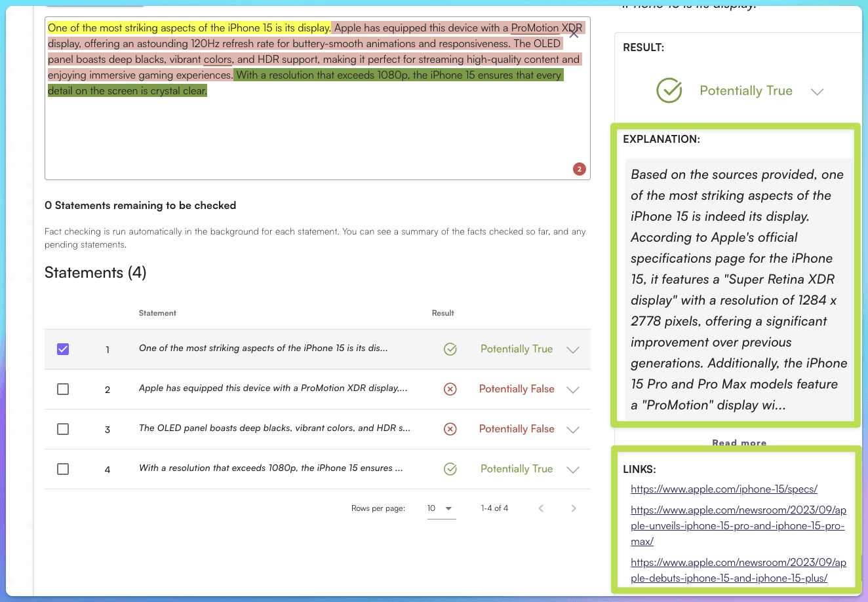Click the Result column header

[x=443, y=313]
